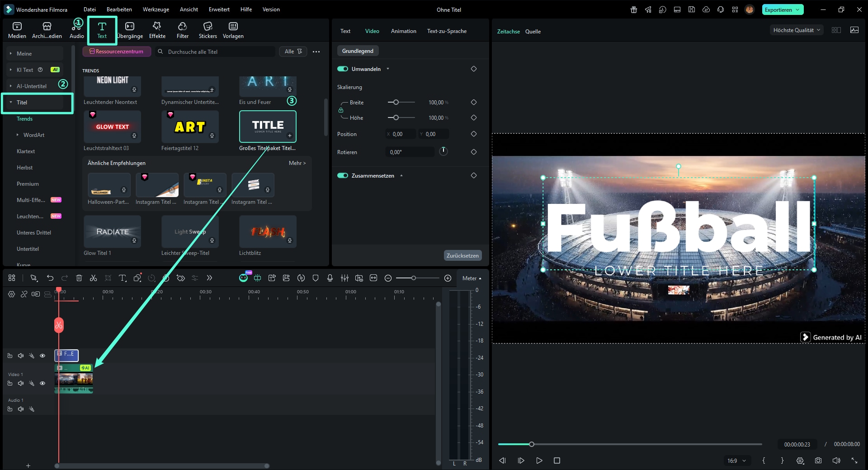Open the Medien media tab
The height and width of the screenshot is (470, 868).
[x=17, y=30]
